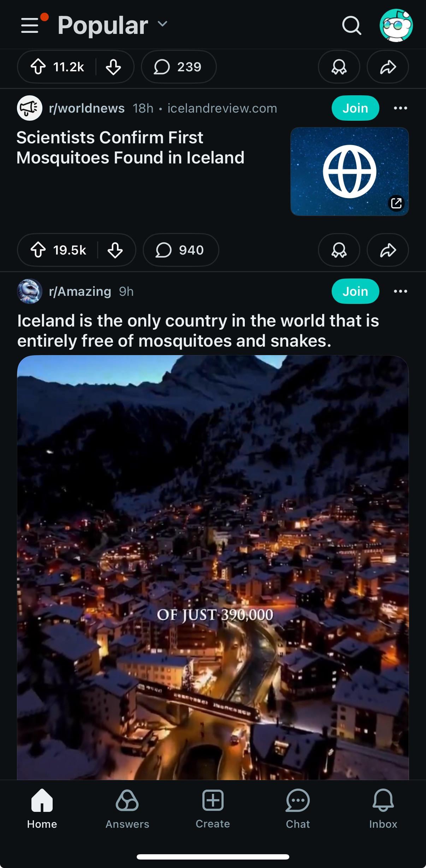Upvote the worldnews mosquitoes post
Screen dimensions: 426x868
click(x=38, y=250)
